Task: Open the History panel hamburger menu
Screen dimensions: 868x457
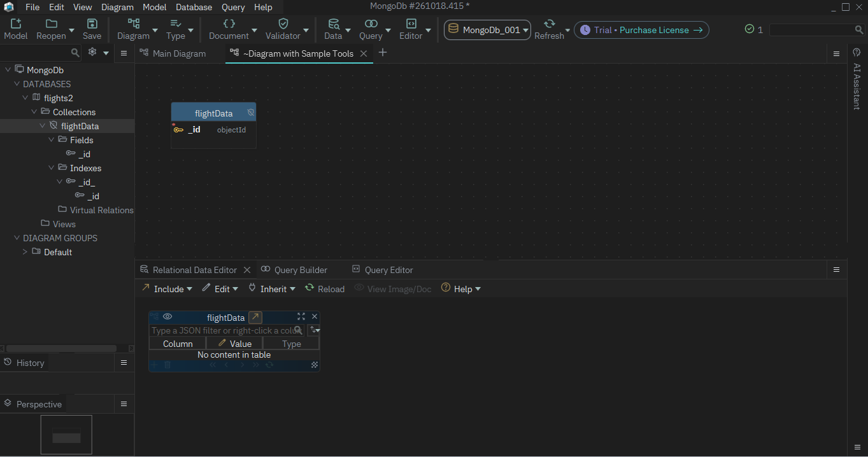Action: [124, 362]
